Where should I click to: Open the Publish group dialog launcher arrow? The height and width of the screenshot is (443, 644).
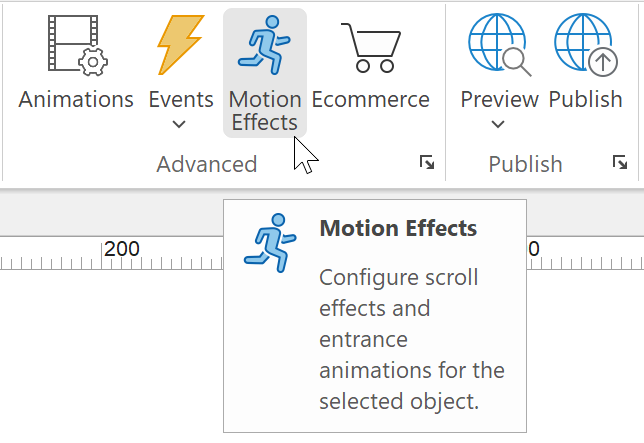620,163
